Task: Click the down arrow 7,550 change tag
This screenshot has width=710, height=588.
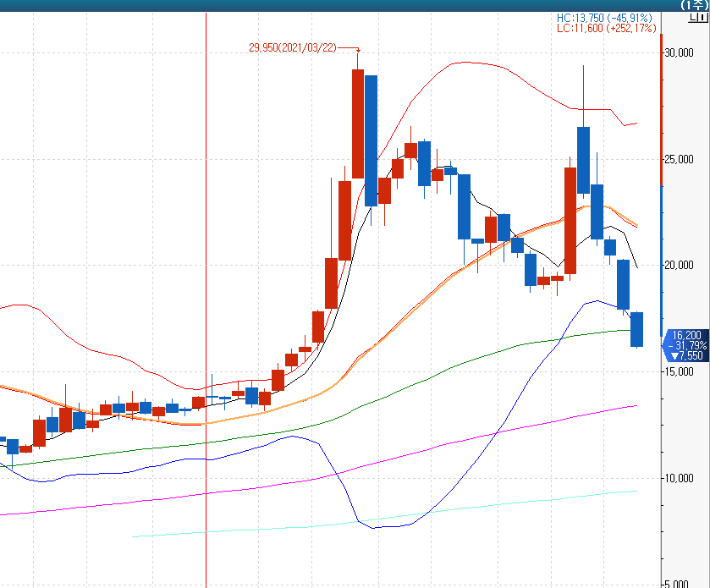Action: click(x=688, y=356)
